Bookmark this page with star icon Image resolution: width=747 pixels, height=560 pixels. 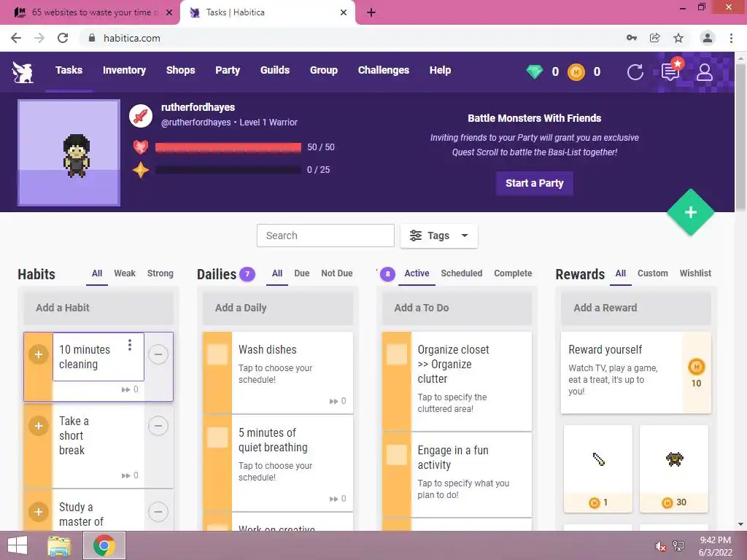[678, 38]
